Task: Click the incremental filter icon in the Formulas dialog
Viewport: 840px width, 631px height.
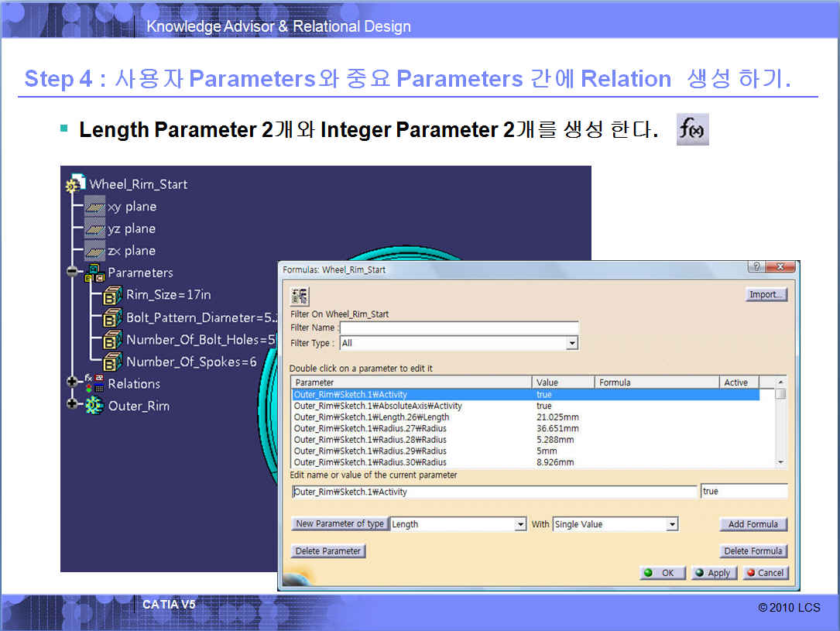Action: [299, 296]
